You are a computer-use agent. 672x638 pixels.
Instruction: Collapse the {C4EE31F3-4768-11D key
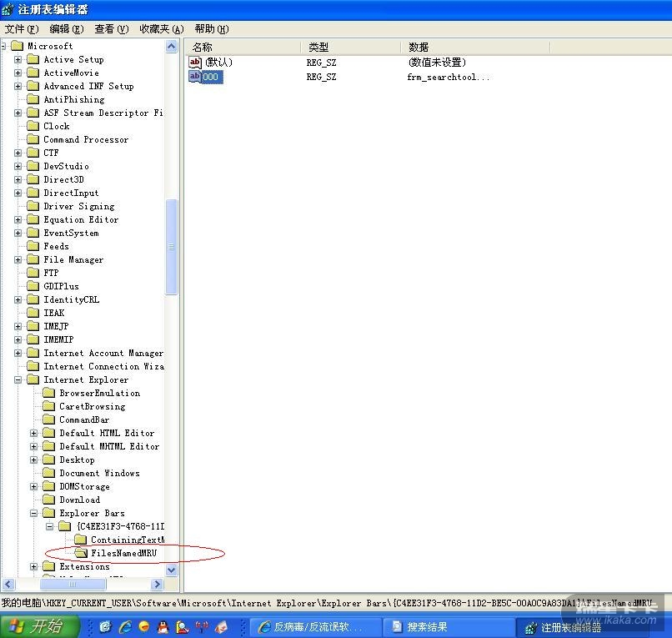(x=50, y=526)
